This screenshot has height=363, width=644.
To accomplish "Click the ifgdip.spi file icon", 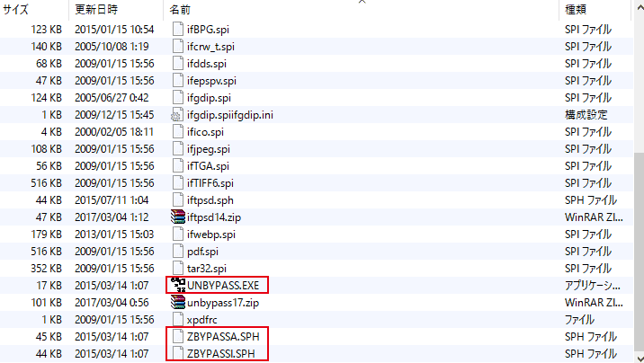I will pos(178,98).
